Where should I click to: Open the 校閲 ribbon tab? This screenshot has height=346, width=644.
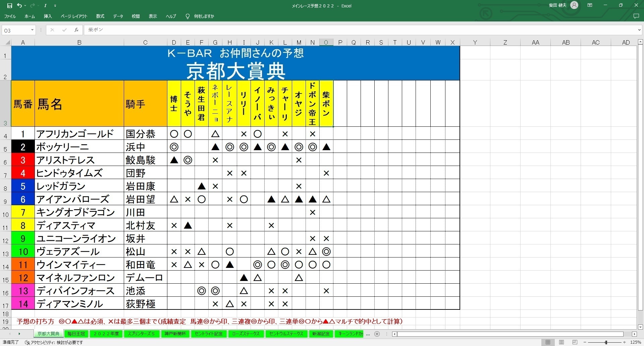[136, 16]
